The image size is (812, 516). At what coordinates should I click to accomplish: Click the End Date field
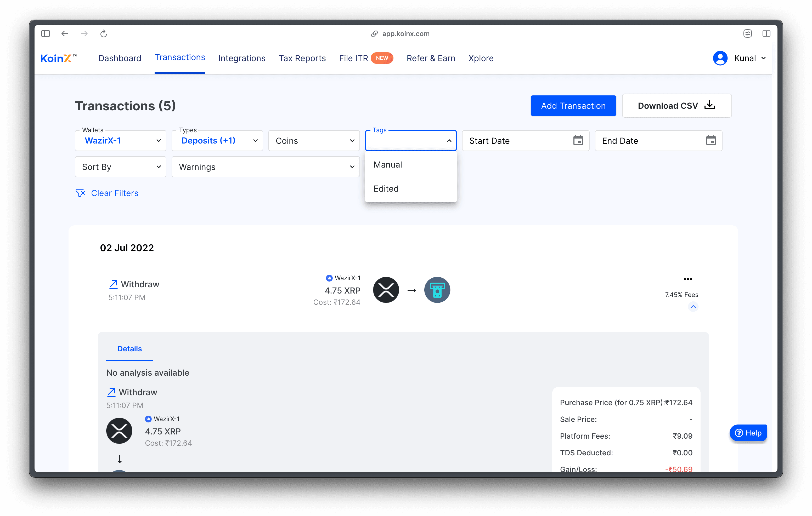click(658, 141)
